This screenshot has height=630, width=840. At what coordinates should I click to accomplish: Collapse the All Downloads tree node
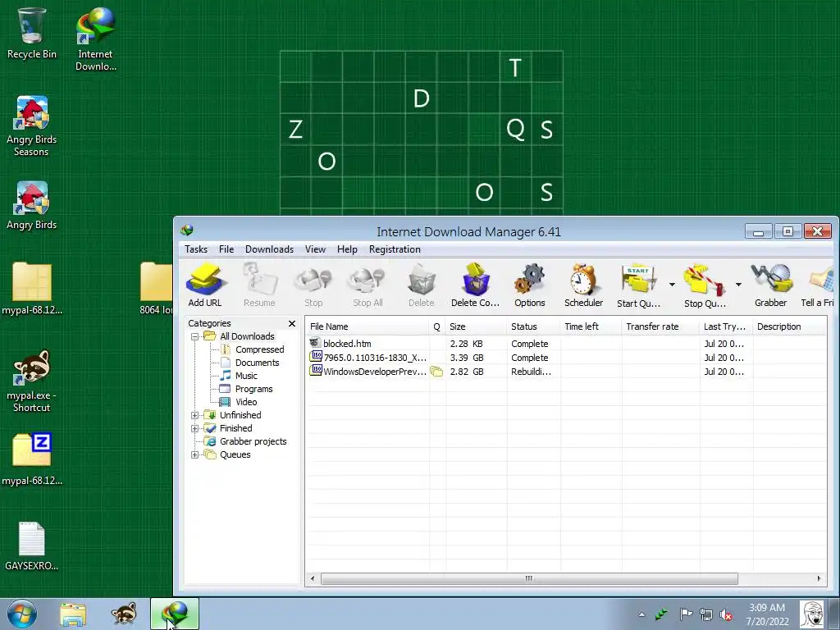point(195,336)
